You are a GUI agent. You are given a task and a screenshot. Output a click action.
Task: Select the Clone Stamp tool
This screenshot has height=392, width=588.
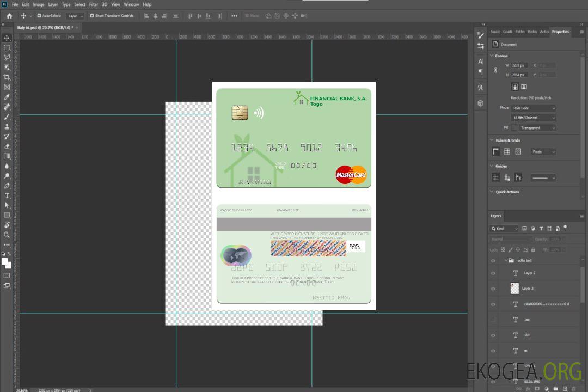pos(7,126)
